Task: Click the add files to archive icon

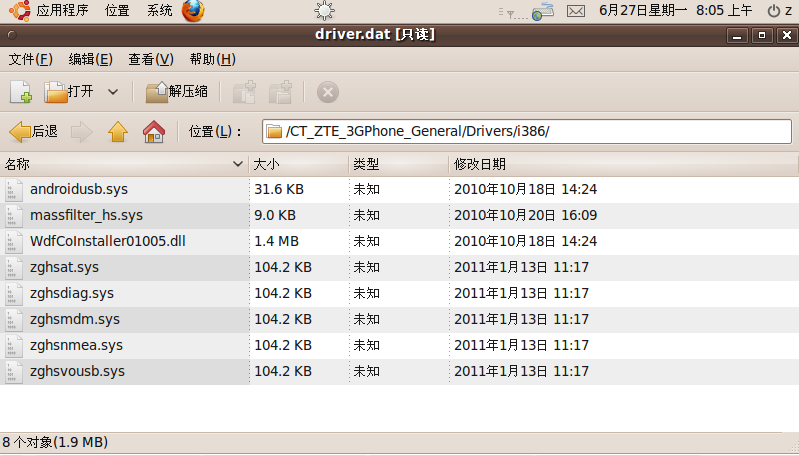Action: [245, 92]
